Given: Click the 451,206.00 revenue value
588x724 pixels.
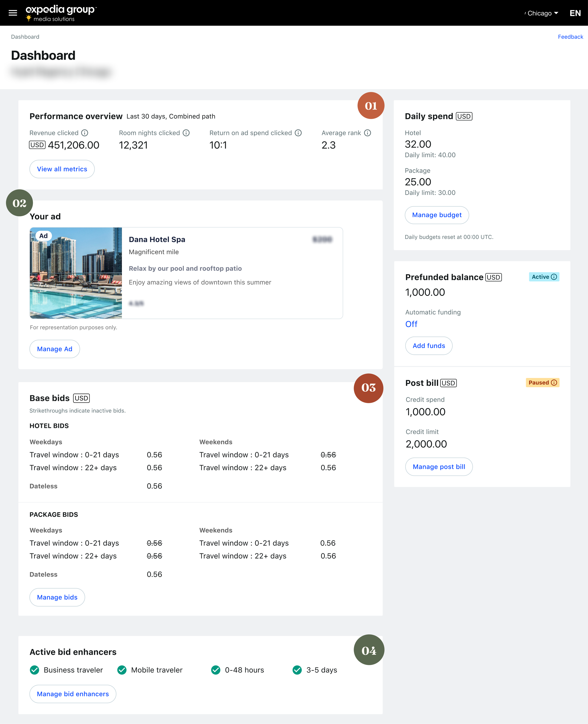Looking at the screenshot, I should point(73,145).
